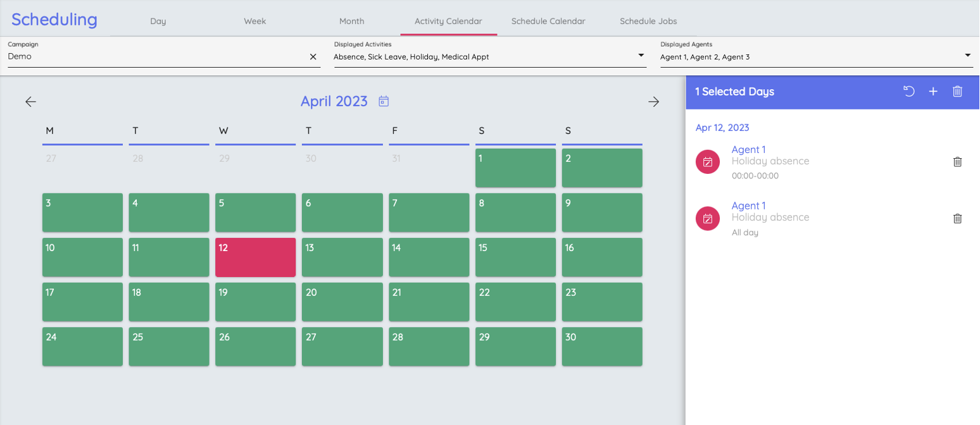Go to previous month with left arrow
The image size is (980, 425).
[x=30, y=102]
